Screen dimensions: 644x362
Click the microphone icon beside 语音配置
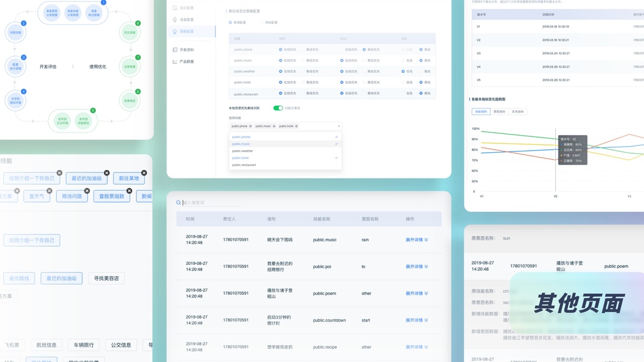pyautogui.click(x=175, y=19)
